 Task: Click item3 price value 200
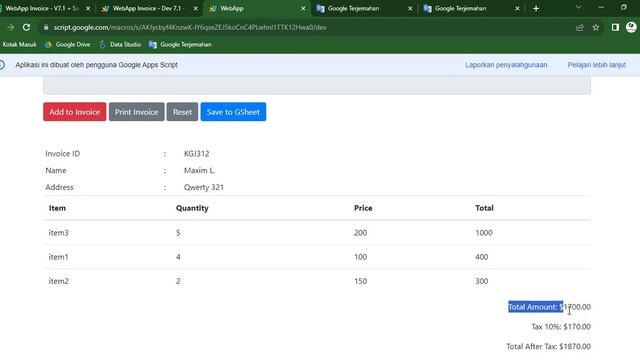coord(360,233)
